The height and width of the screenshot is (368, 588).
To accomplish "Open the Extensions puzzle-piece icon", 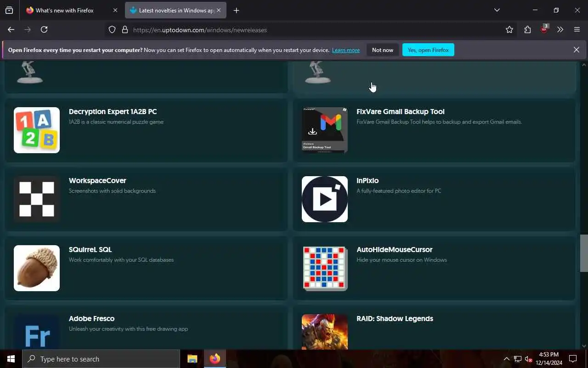I will (527, 29).
